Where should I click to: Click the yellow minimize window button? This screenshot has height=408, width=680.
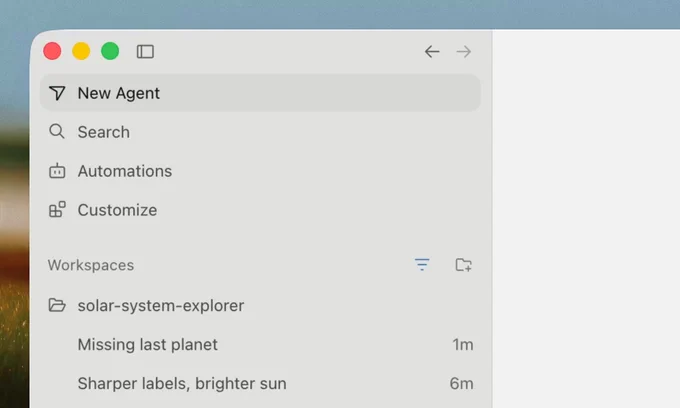(81, 51)
